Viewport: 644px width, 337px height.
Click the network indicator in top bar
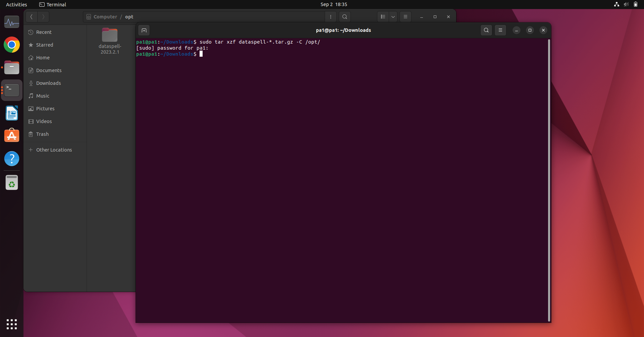[x=616, y=4]
